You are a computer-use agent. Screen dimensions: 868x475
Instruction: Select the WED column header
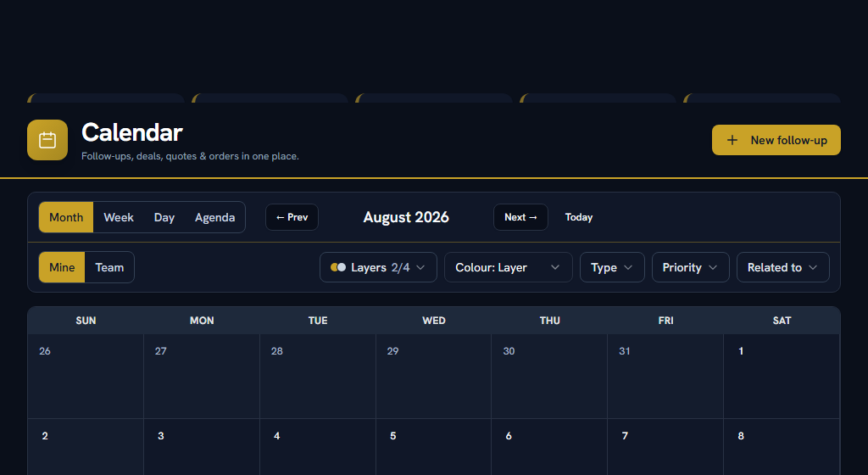tap(433, 321)
